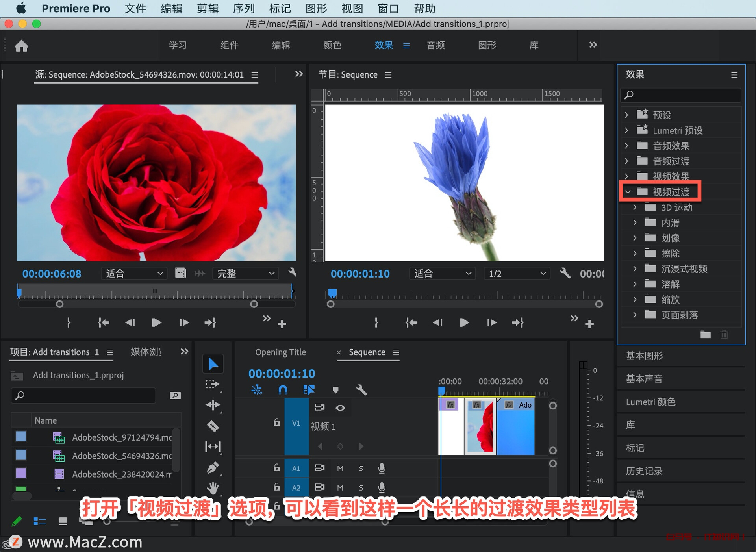Select the Razor tool
Viewport: 756px width, 552px height.
(213, 426)
